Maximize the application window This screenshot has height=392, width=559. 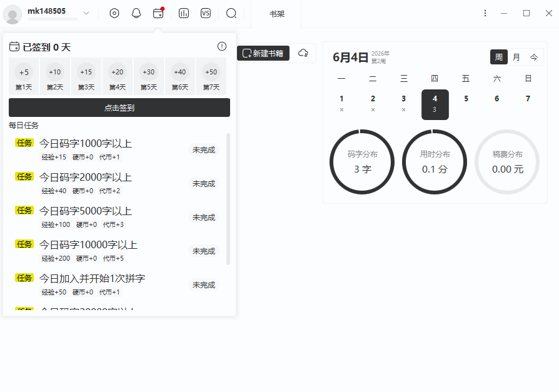tap(526, 13)
